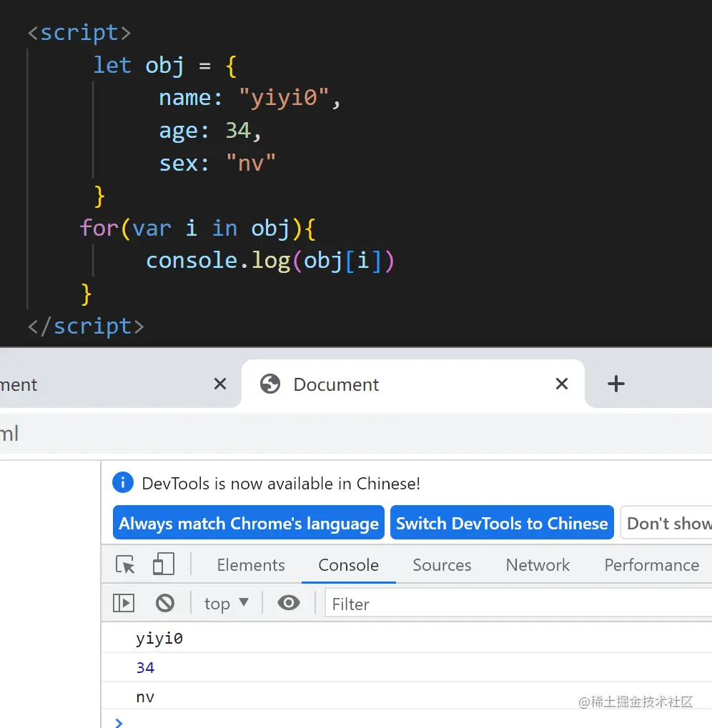Click the console.log call in code
The width and height of the screenshot is (712, 728).
270,261
